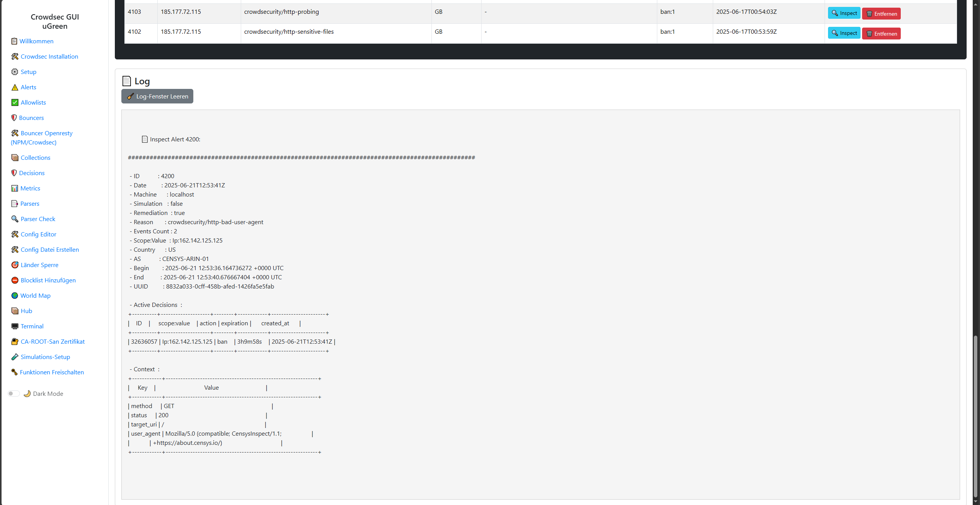
Task: Remove alert 4103 with Entfernen
Action: pyautogui.click(x=881, y=14)
